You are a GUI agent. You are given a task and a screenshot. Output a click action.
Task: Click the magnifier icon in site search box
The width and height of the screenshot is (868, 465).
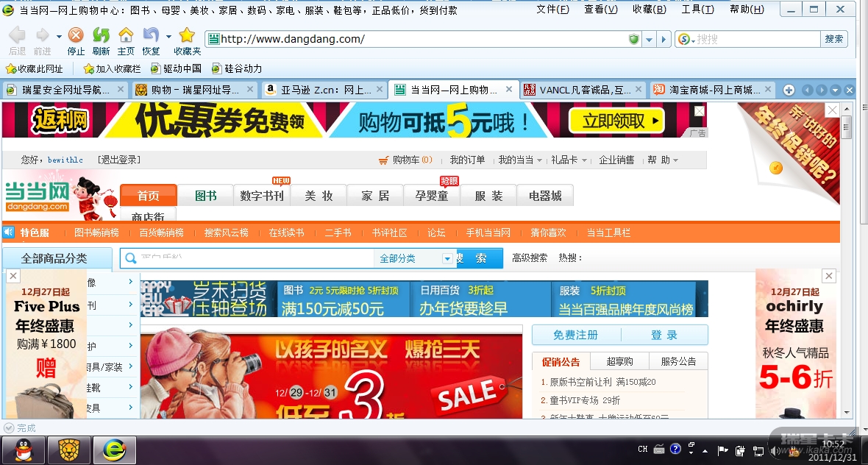(x=131, y=258)
